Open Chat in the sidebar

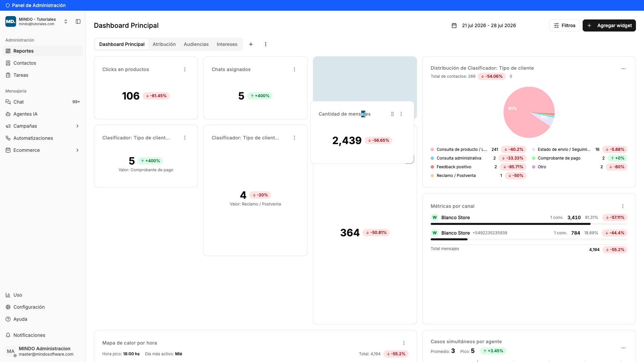pyautogui.click(x=43, y=102)
